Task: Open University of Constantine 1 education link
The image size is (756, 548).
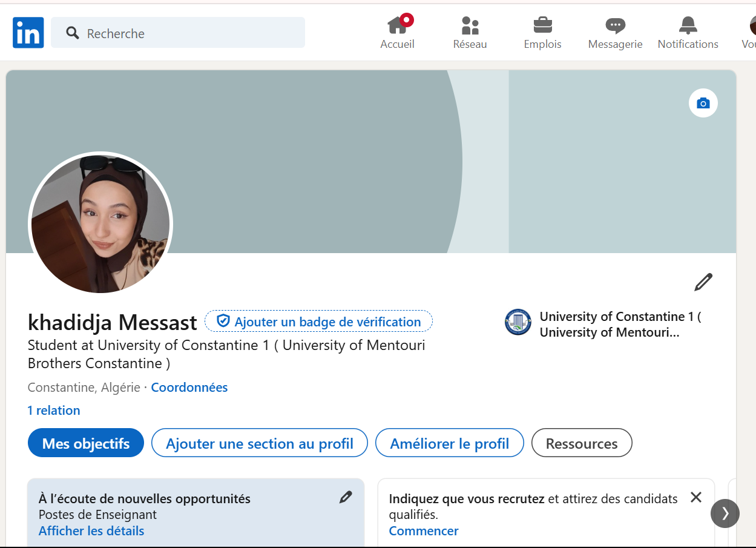Action: coord(620,324)
